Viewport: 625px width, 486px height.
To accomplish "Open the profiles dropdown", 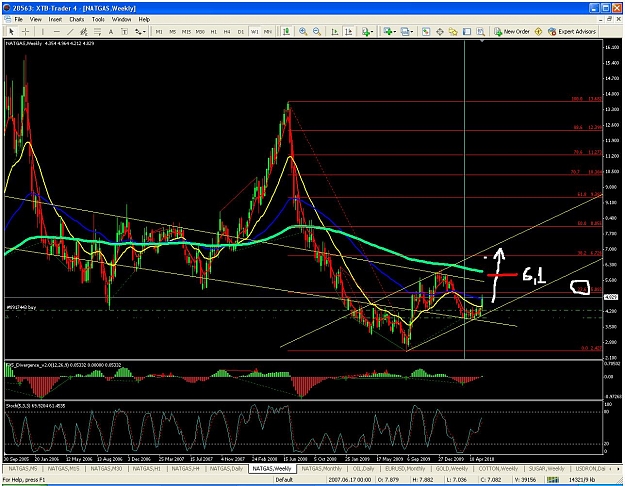I will 407,31.
